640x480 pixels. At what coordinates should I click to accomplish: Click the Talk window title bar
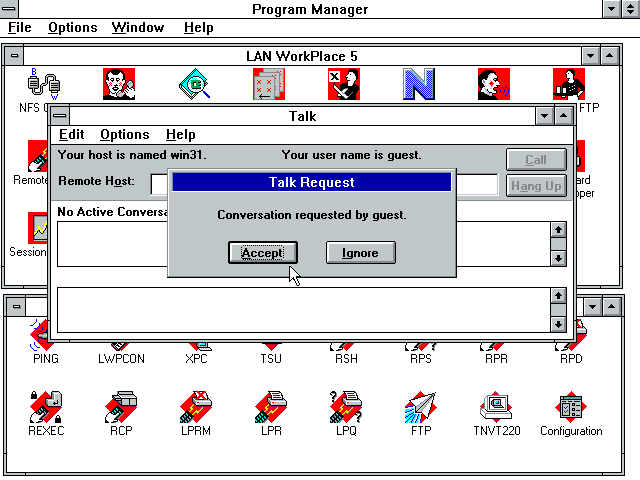point(302,116)
